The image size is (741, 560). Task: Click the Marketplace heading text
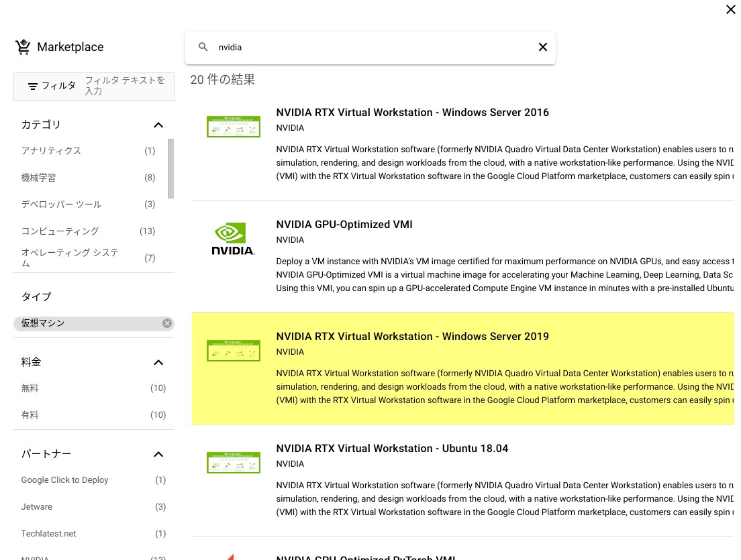(70, 47)
